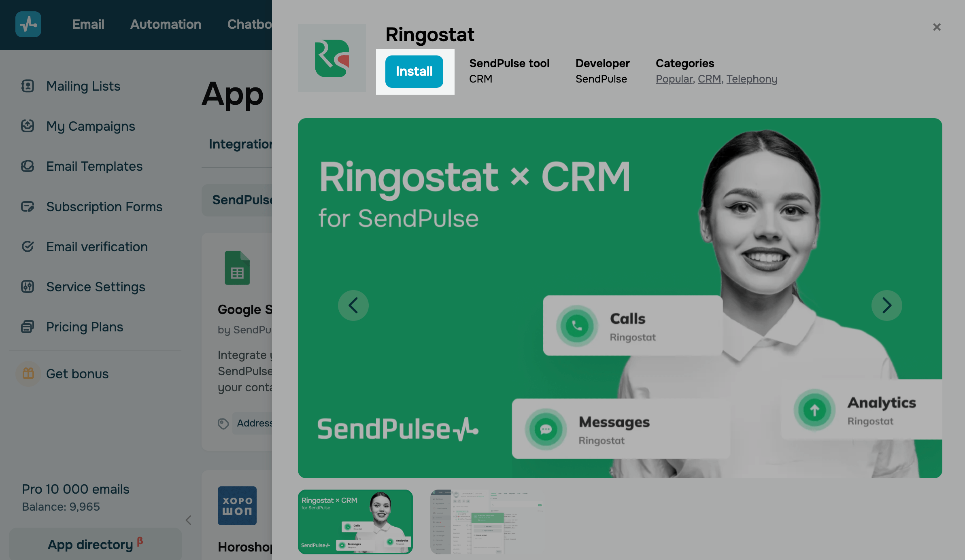Open Service Settings sidebar icon
Screen dimensions: 965x560
coord(28,286)
